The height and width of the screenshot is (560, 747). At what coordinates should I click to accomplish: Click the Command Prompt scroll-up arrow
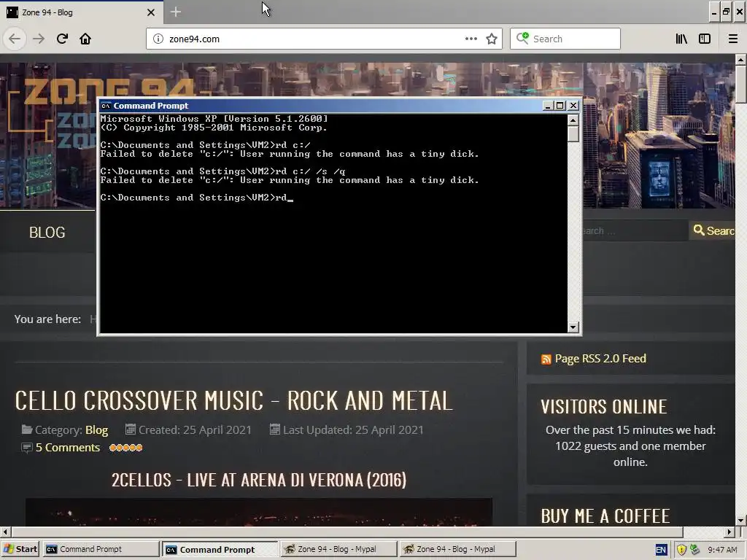pyautogui.click(x=573, y=120)
